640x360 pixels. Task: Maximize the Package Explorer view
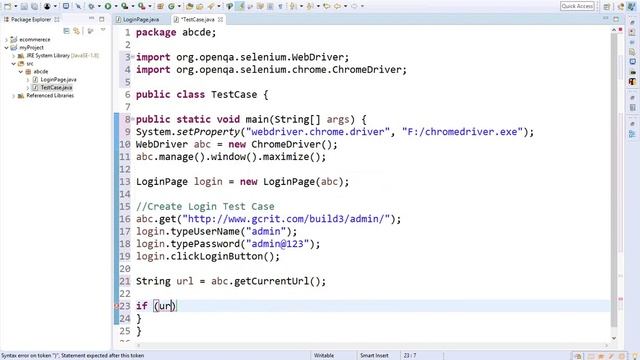pos(102,19)
